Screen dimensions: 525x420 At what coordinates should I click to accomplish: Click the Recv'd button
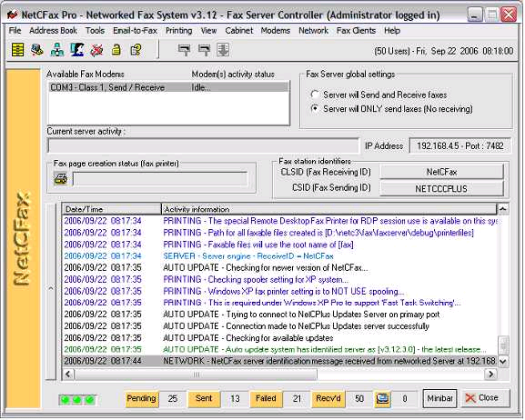(x=328, y=399)
